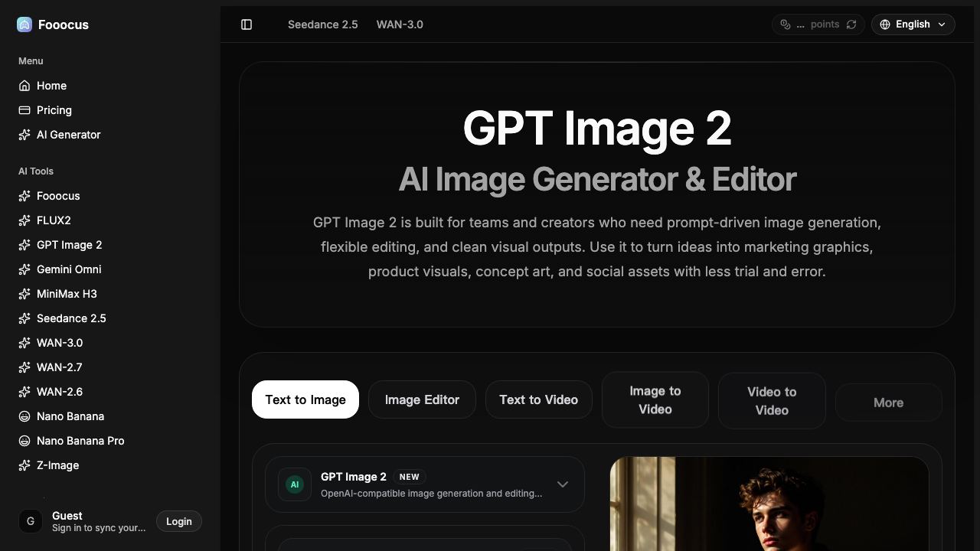The image size is (980, 551).
Task: Click the AI Generator sparkle icon
Action: coord(24,135)
